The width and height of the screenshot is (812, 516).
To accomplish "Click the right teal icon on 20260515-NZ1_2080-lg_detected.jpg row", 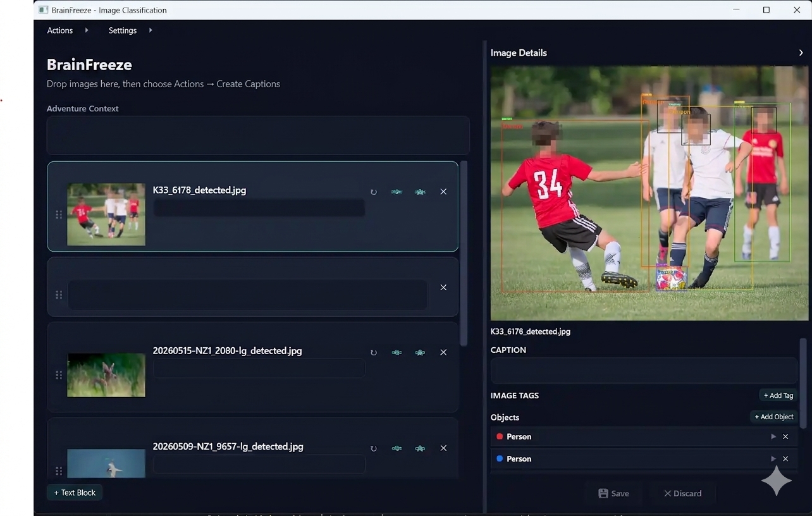I will (x=420, y=352).
